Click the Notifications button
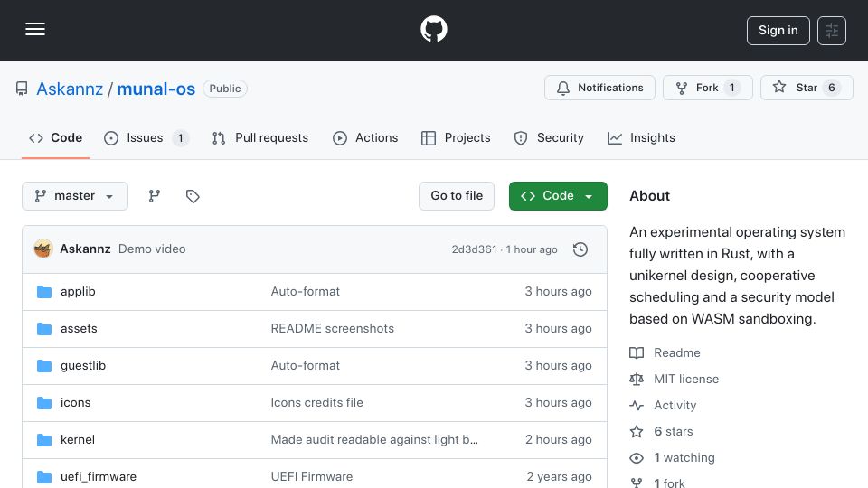The height and width of the screenshot is (488, 868). [x=599, y=88]
